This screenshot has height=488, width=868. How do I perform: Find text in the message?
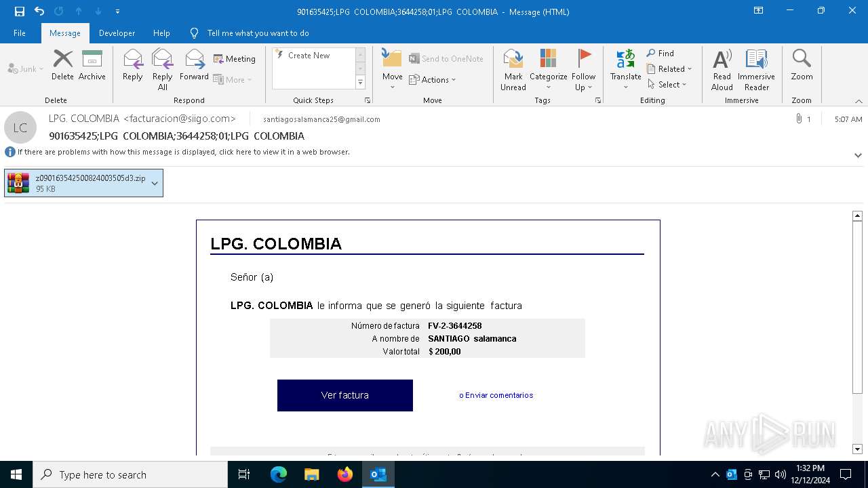pyautogui.click(x=660, y=53)
